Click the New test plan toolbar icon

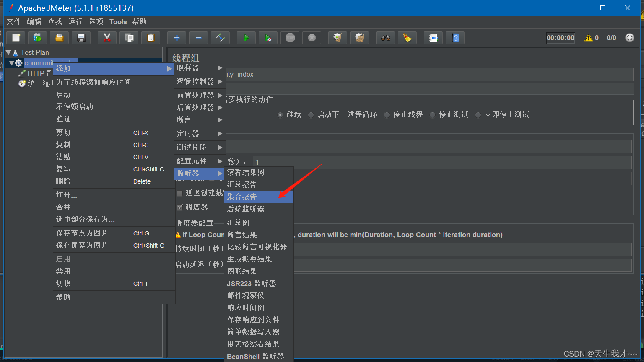pyautogui.click(x=16, y=38)
